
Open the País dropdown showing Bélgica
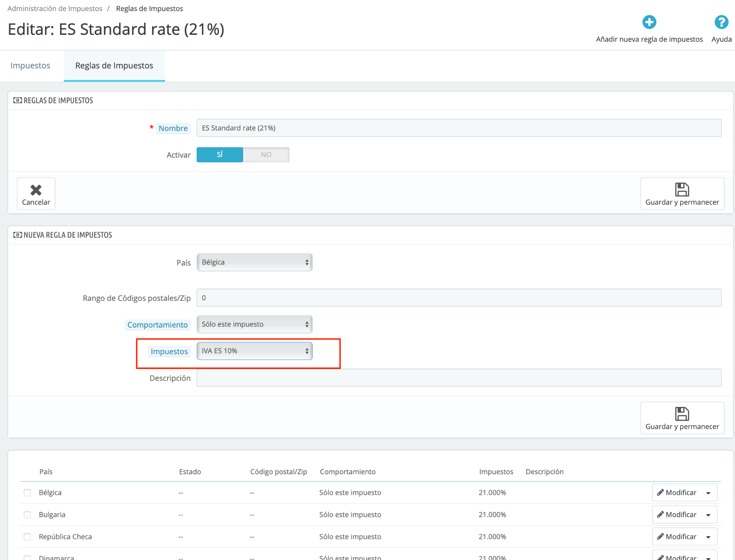pyautogui.click(x=255, y=263)
